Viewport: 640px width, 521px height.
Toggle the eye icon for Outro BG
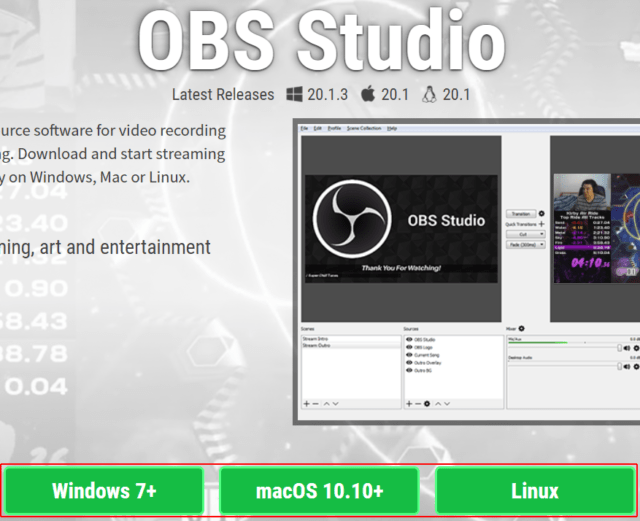click(409, 370)
